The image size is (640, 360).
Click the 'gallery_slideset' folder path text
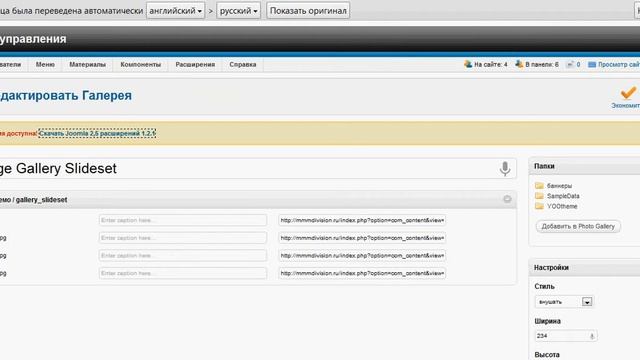pos(41,200)
